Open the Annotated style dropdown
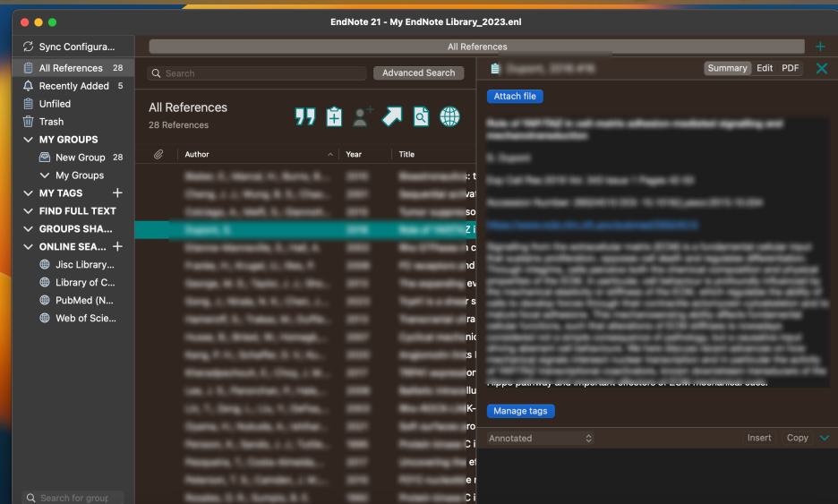838x504 pixels. pyautogui.click(x=540, y=439)
